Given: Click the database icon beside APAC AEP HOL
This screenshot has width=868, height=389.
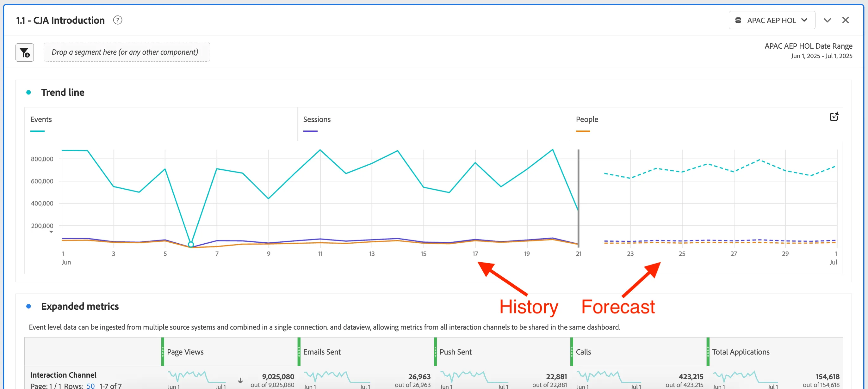Looking at the screenshot, I should tap(738, 20).
